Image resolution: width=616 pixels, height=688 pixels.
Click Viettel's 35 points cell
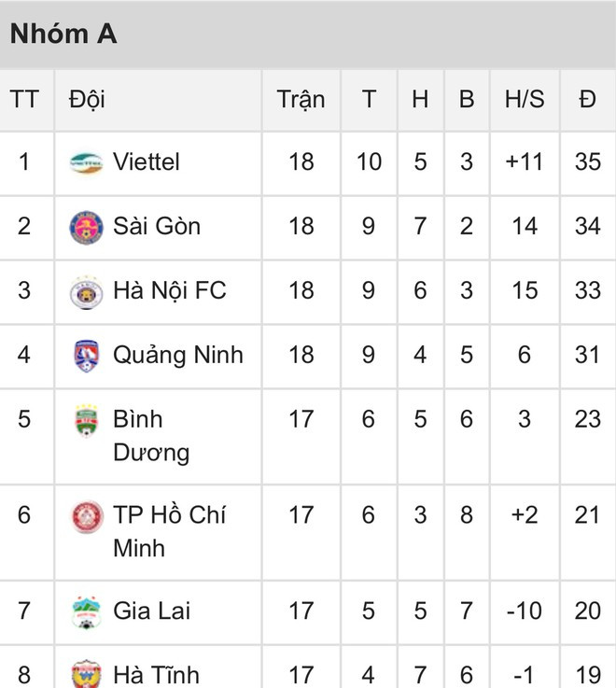[587, 162]
